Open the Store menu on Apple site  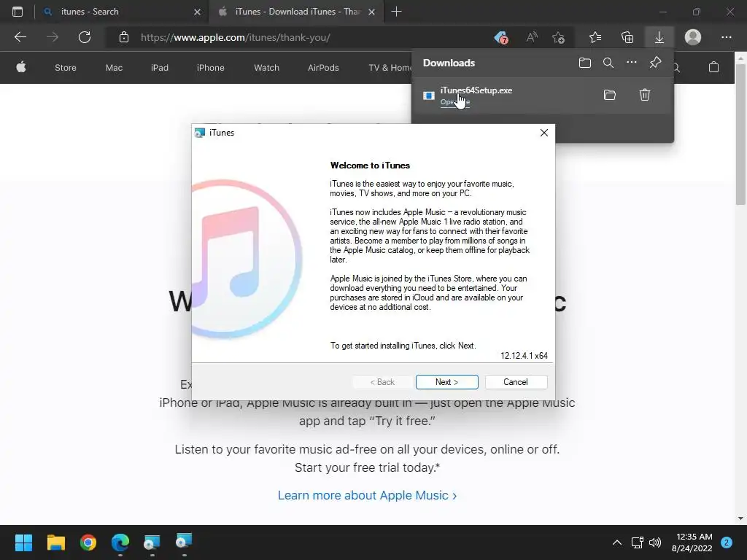(65, 68)
